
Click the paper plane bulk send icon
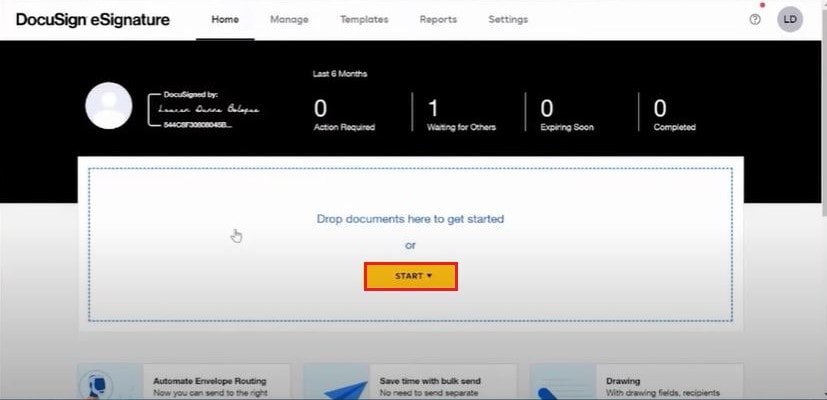[x=345, y=389]
